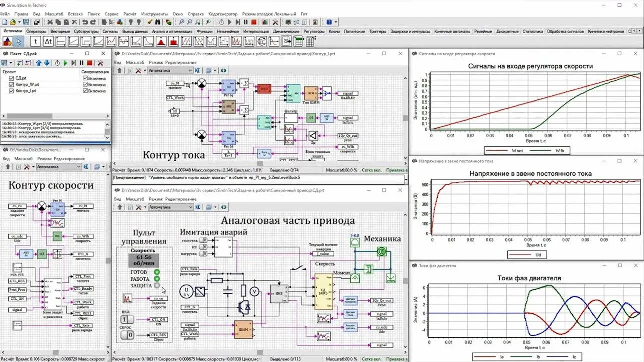Open the Расчёт menu

click(130, 14)
